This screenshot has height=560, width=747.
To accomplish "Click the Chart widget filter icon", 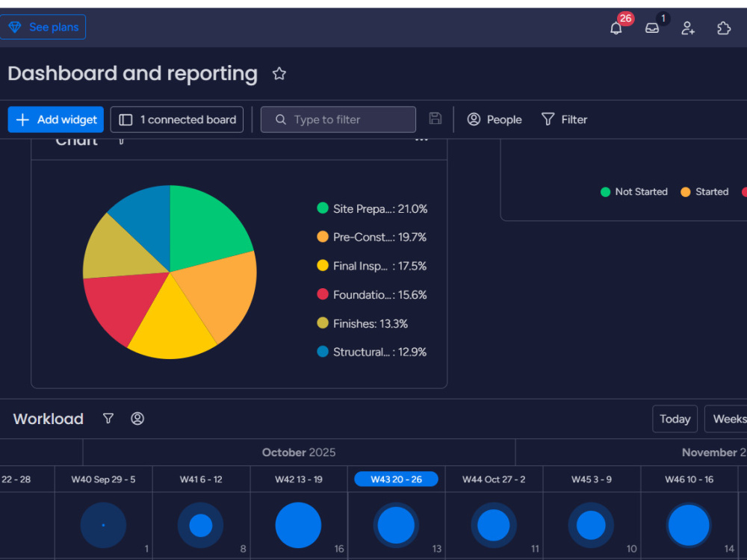I will tap(122, 140).
